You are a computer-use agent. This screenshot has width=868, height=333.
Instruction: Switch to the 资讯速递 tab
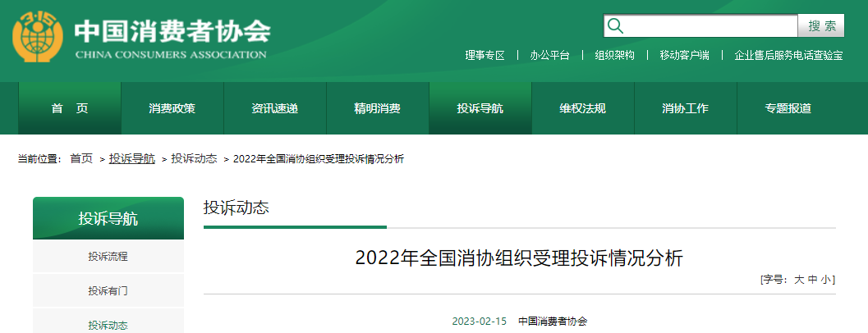275,108
